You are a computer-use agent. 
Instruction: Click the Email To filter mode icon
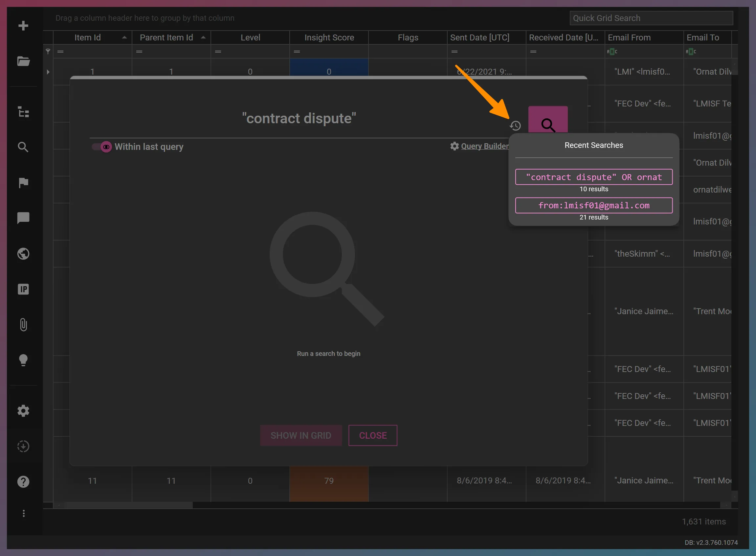(x=690, y=52)
